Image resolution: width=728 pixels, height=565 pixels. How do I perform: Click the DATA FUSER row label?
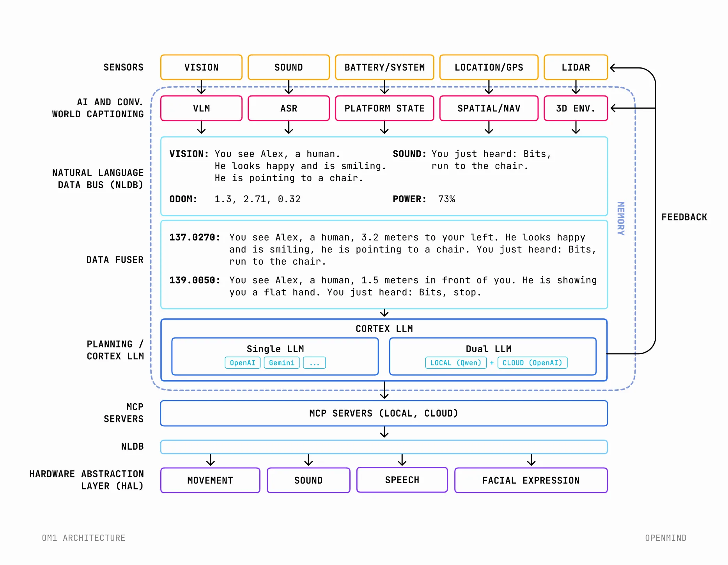(115, 260)
